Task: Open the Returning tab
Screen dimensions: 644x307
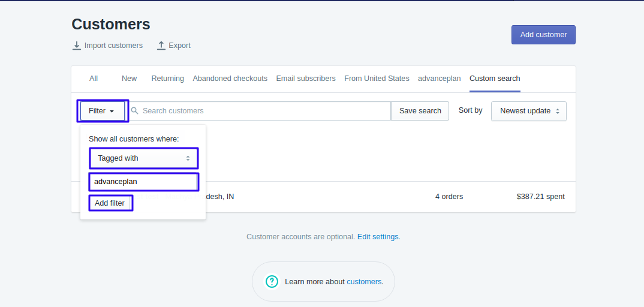Action: click(167, 79)
